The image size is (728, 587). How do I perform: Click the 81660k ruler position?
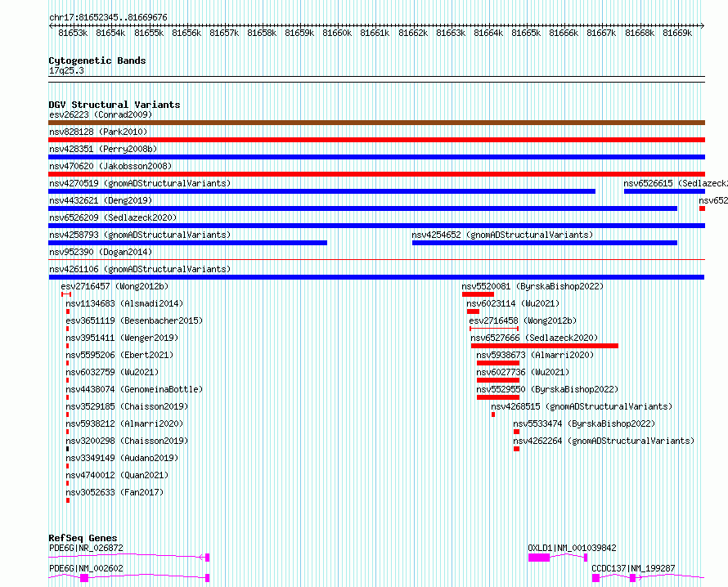(x=337, y=33)
